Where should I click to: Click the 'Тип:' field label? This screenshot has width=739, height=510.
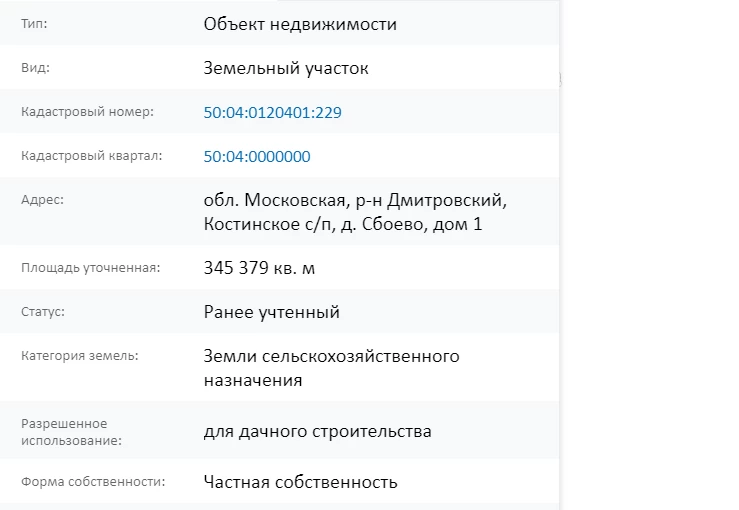pyautogui.click(x=34, y=24)
